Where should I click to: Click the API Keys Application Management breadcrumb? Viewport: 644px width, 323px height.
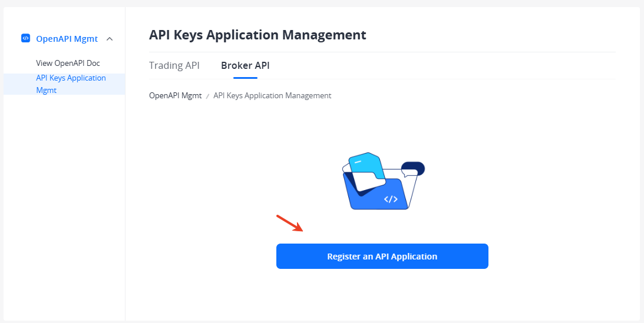click(272, 95)
